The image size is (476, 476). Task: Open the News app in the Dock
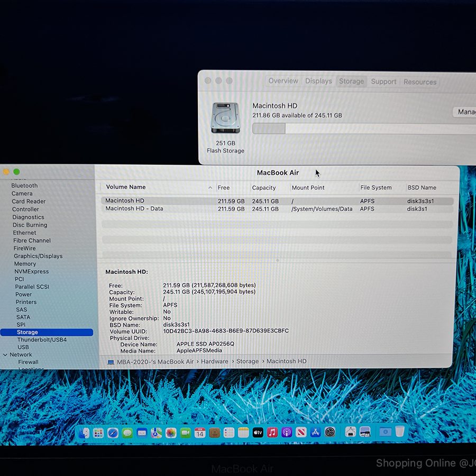coord(301,432)
